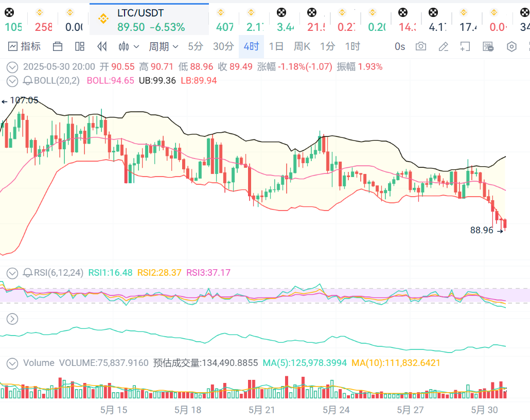Open chart settings hexagon icon
Viewport: 530px width, 420px height.
point(511,47)
